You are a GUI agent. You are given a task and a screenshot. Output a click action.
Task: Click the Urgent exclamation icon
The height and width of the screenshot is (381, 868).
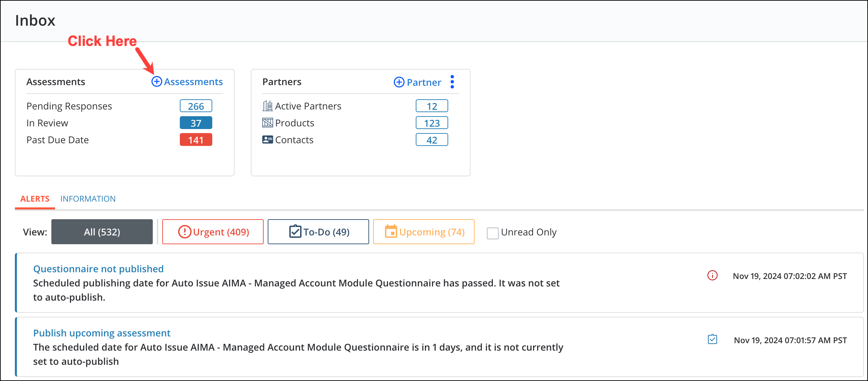pos(185,232)
